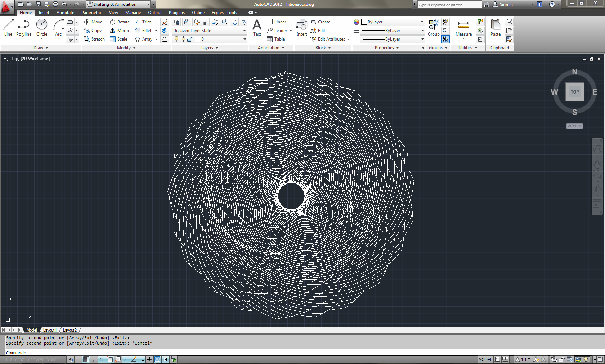Click the search keyword input field
Screen dimensions: 605x364
coord(449,5)
